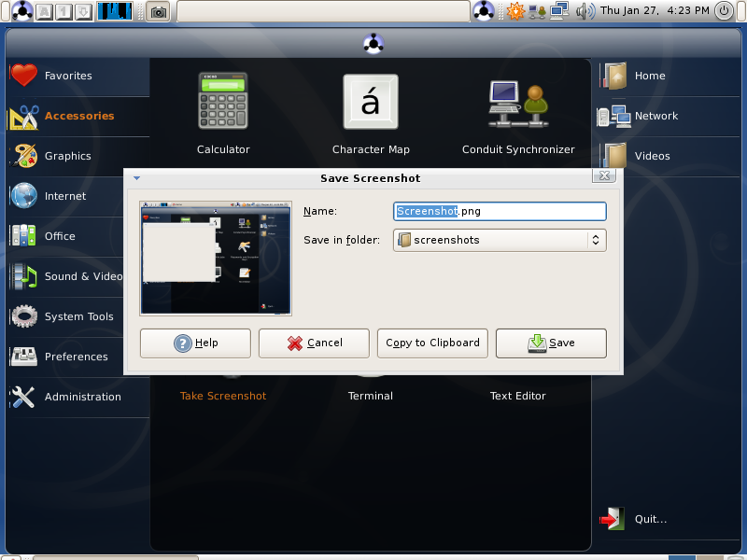Click Copy to Clipboard button
Screen dimensions: 747x560
[x=432, y=343]
